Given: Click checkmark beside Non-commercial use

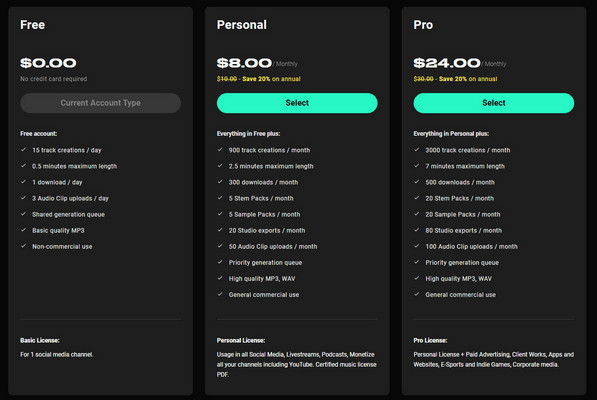Looking at the screenshot, I should pos(23,246).
